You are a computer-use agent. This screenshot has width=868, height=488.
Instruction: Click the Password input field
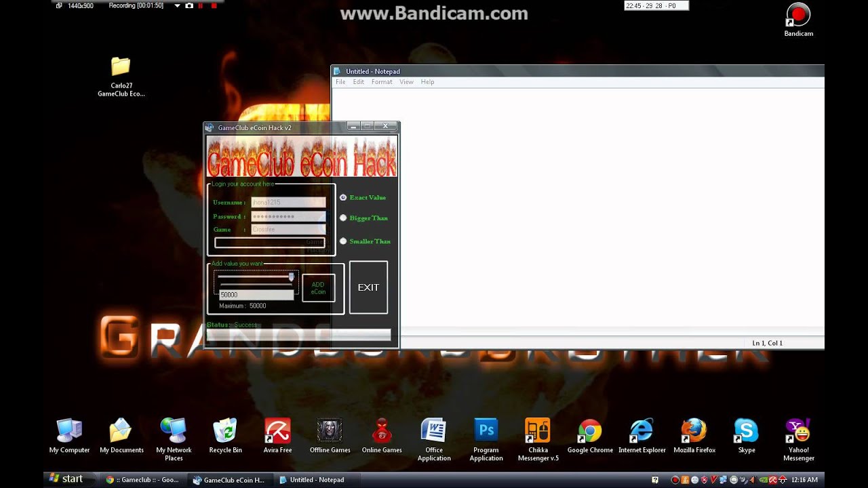click(x=288, y=216)
